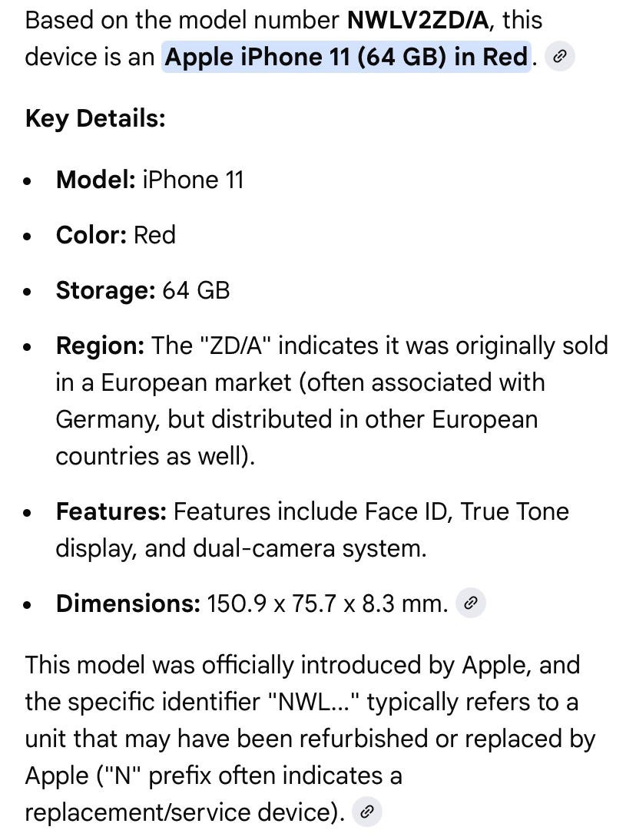Open source link icon after iPhone 11 summary
Viewport: 636px width, 840px height.
click(x=559, y=56)
